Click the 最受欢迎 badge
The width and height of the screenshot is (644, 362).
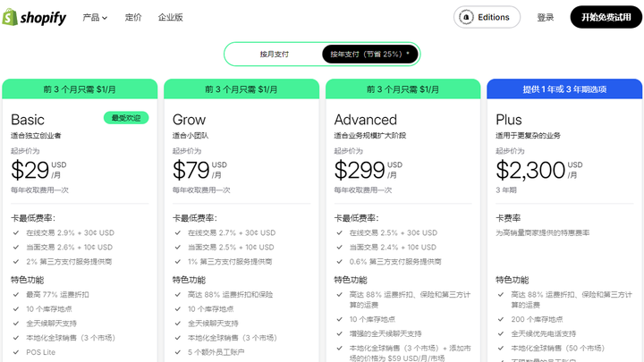126,118
